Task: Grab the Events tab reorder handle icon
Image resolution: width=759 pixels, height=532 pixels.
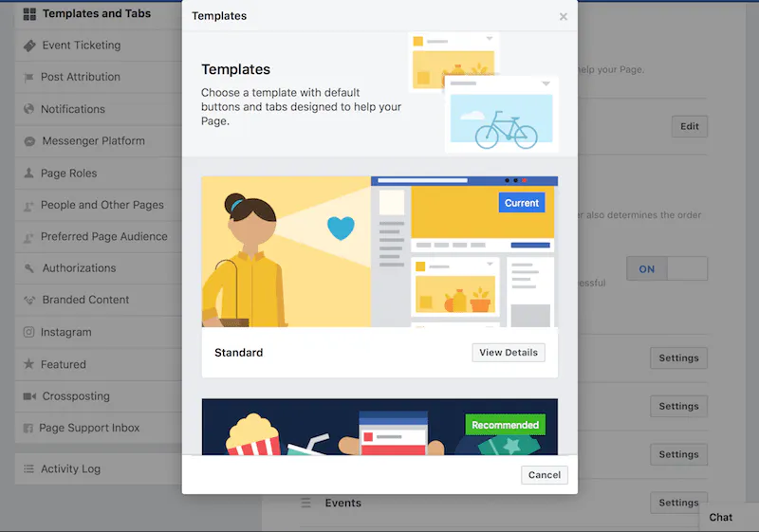Action: 305,503
